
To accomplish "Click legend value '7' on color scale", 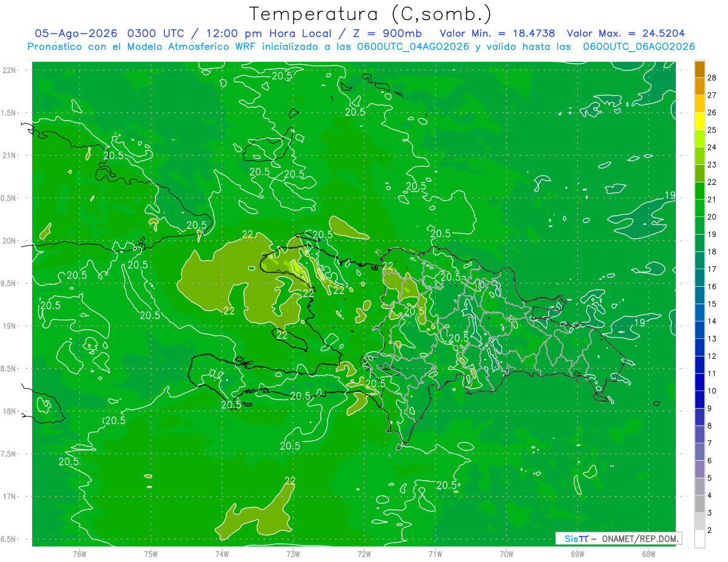I will 709,443.
